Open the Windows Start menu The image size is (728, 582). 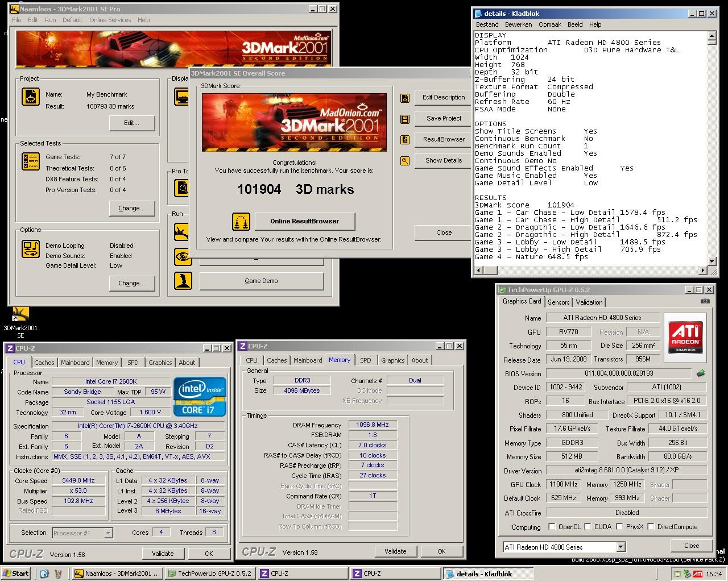coord(16,573)
